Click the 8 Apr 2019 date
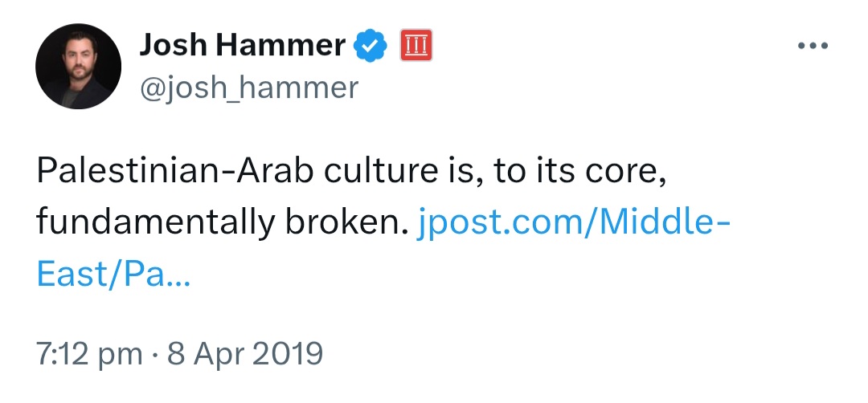 tap(245, 353)
